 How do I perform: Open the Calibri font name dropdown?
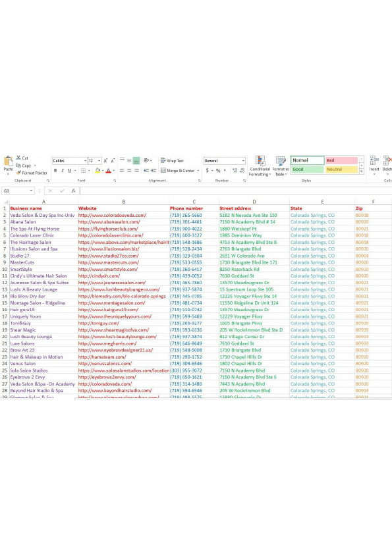point(85,161)
